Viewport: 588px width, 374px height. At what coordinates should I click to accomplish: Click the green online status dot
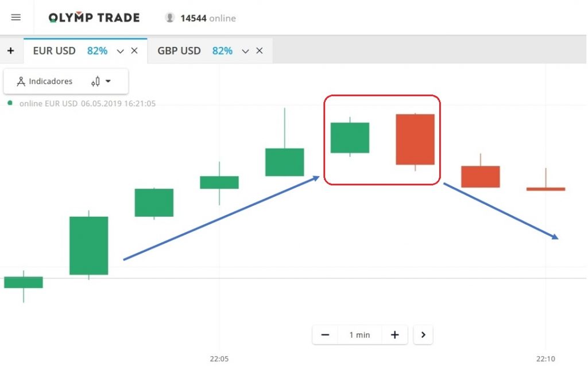pos(10,103)
